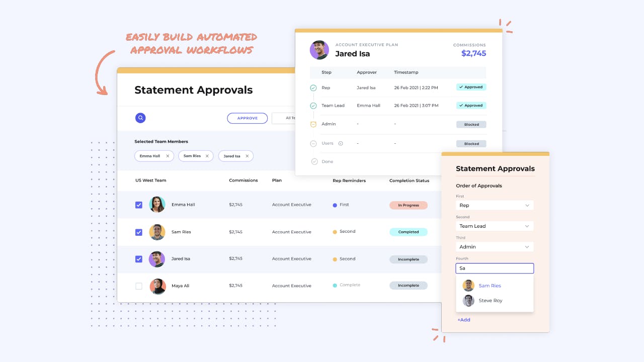Image resolution: width=644 pixels, height=362 pixels.
Task: Click the +Add link
Action: (x=464, y=320)
